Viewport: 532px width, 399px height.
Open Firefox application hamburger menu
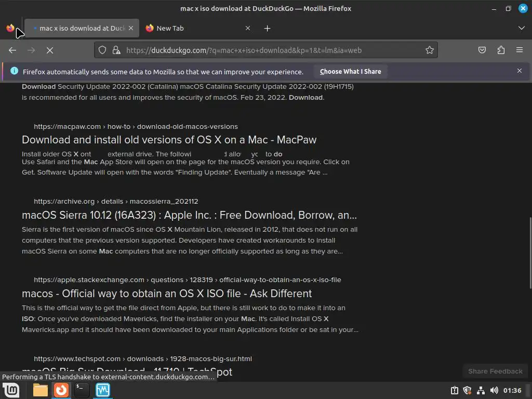(520, 50)
